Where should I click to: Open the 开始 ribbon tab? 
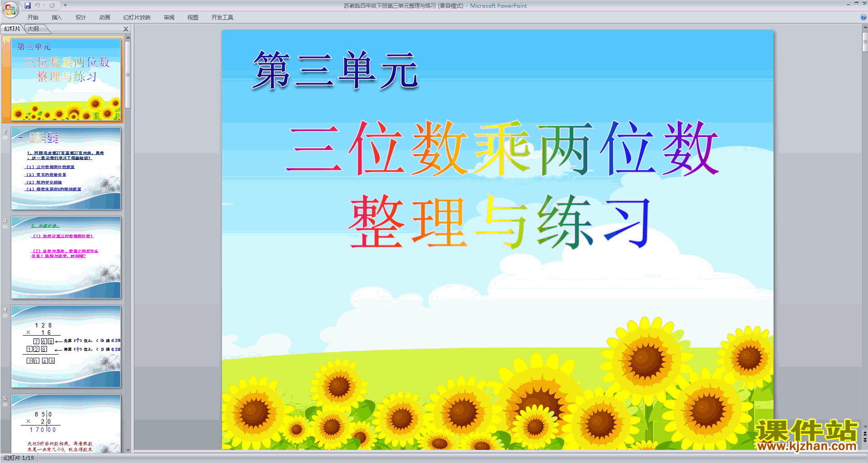[x=33, y=18]
